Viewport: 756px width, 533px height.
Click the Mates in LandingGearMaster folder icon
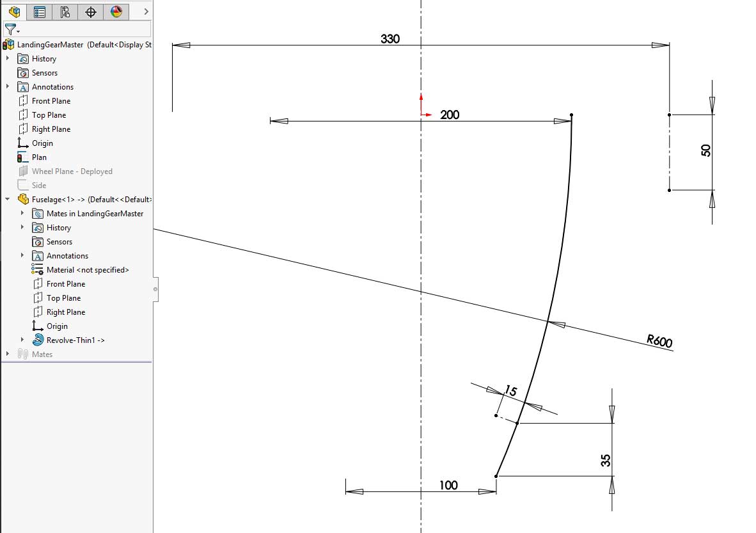coord(38,213)
